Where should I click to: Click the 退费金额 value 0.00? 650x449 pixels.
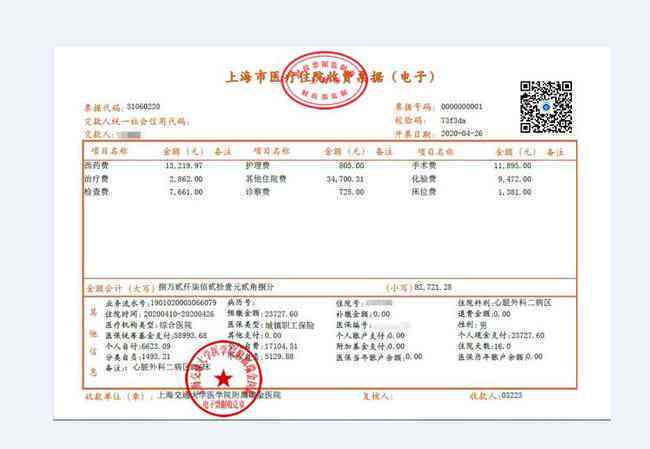pyautogui.click(x=502, y=314)
